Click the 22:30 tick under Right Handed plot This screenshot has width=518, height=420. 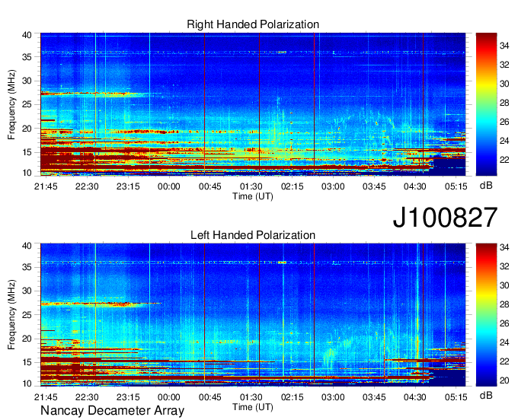point(87,186)
